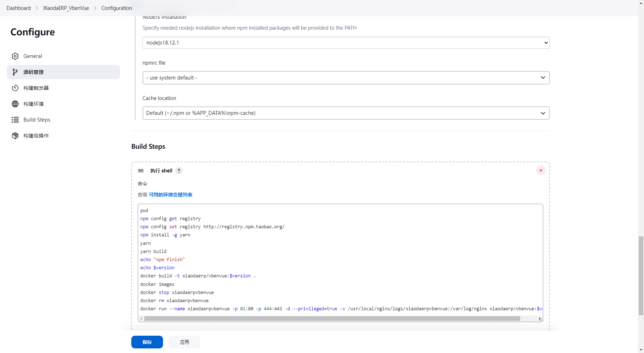Click the build triggers clock icon
The height and width of the screenshot is (353, 644).
(15, 88)
